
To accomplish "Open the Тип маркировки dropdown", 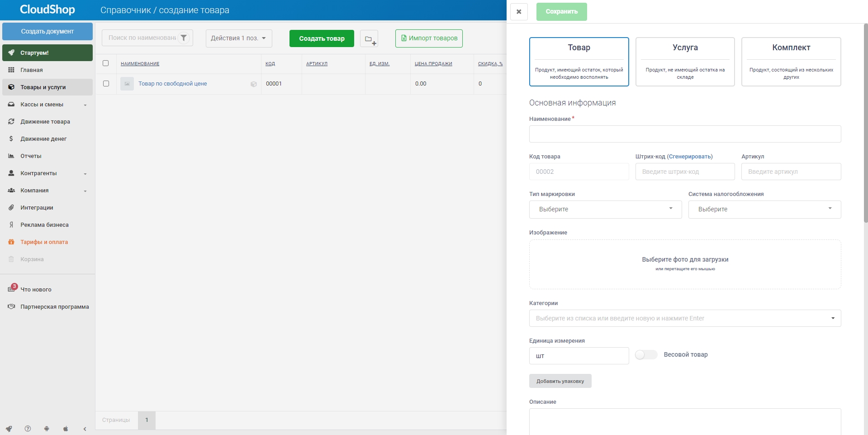I will 605,210.
